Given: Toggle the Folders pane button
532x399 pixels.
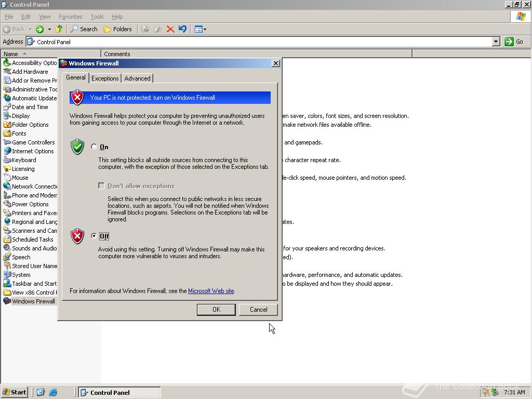Looking at the screenshot, I should pos(117,29).
